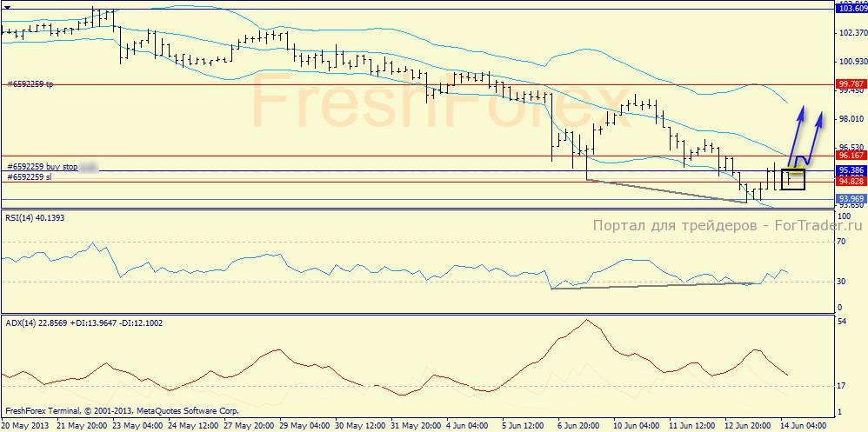Screen dimensions: 868x432
Task: Select the '#6592259 buy stop' order label
Action: pos(42,166)
